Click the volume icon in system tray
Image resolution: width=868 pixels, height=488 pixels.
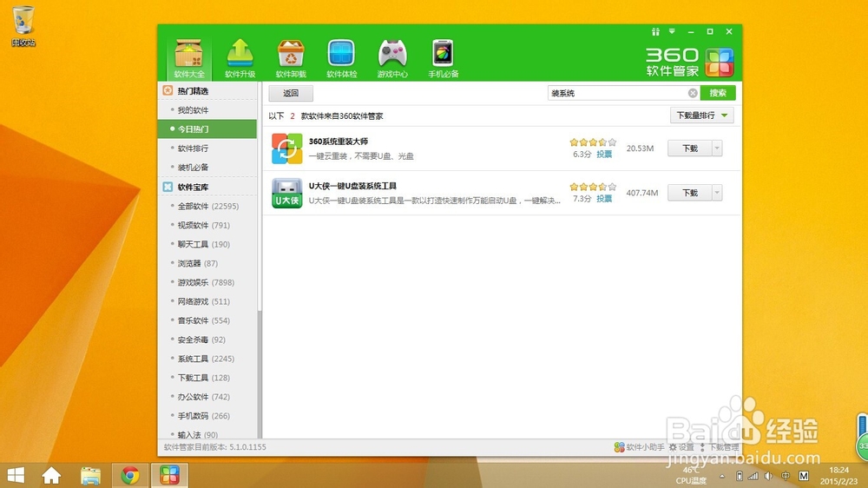coord(768,476)
